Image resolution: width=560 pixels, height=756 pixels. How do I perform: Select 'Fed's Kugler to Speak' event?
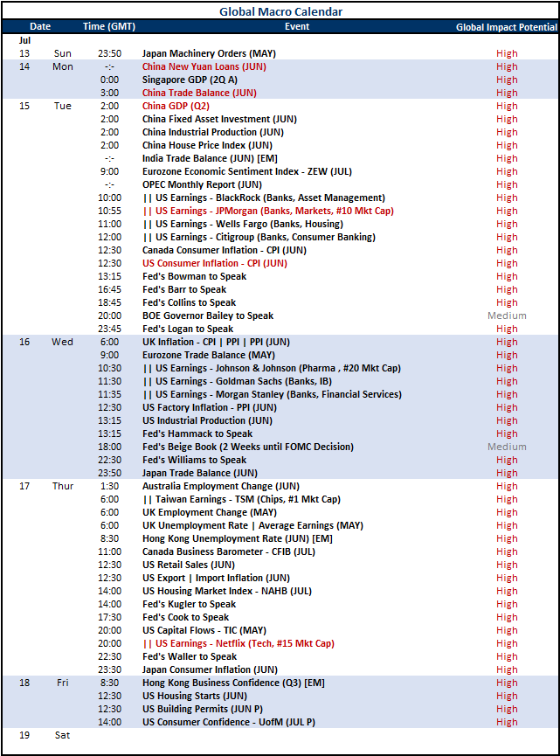pyautogui.click(x=189, y=604)
